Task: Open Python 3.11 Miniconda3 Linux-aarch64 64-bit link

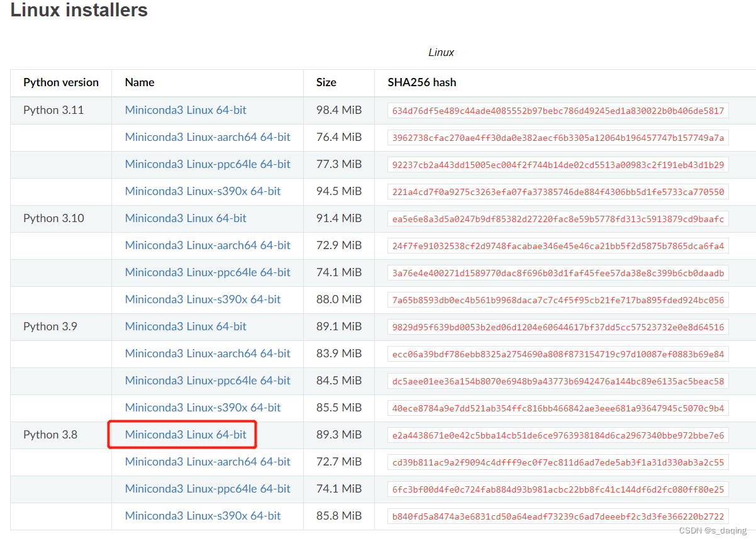Action: (208, 137)
